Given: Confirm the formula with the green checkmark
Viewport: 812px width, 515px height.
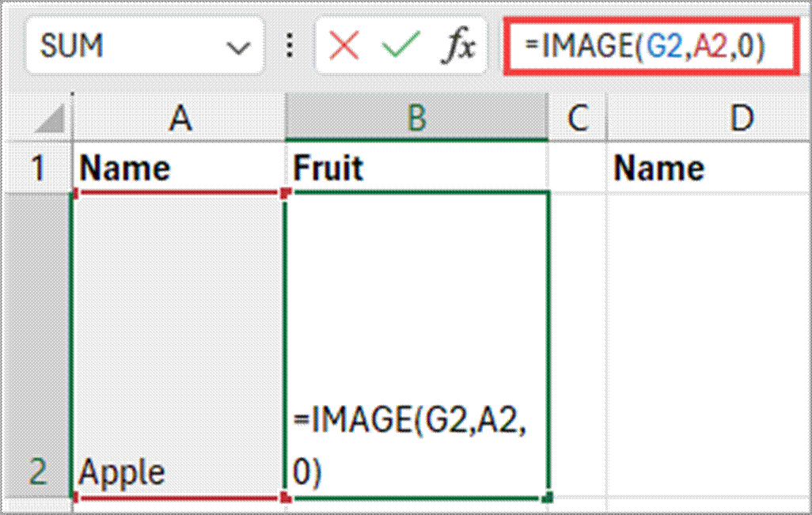Looking at the screenshot, I should tap(400, 47).
